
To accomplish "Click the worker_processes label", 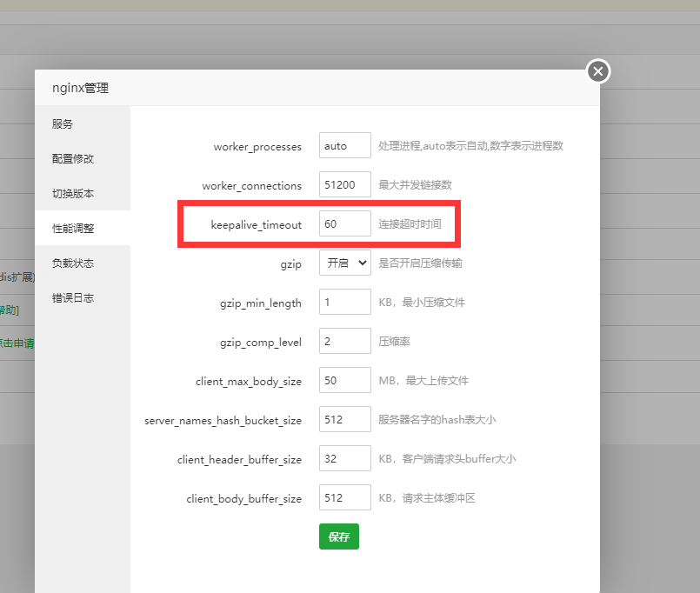I will (x=257, y=147).
